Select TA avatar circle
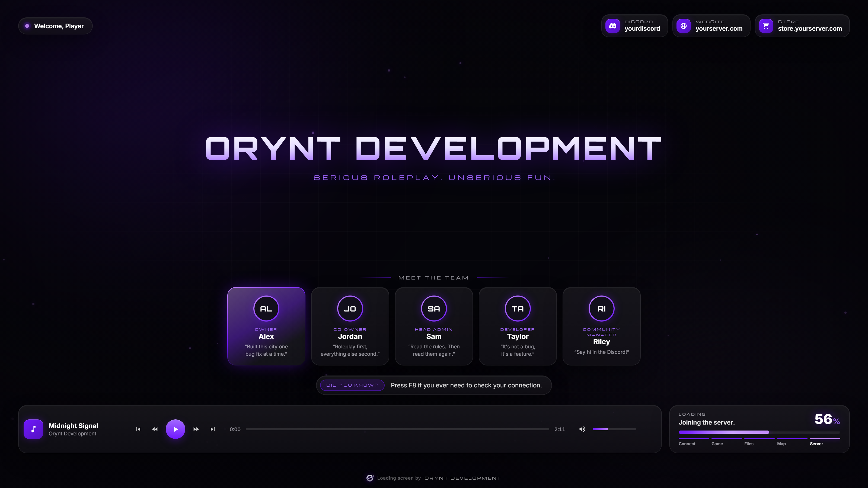868x488 pixels. click(518, 309)
